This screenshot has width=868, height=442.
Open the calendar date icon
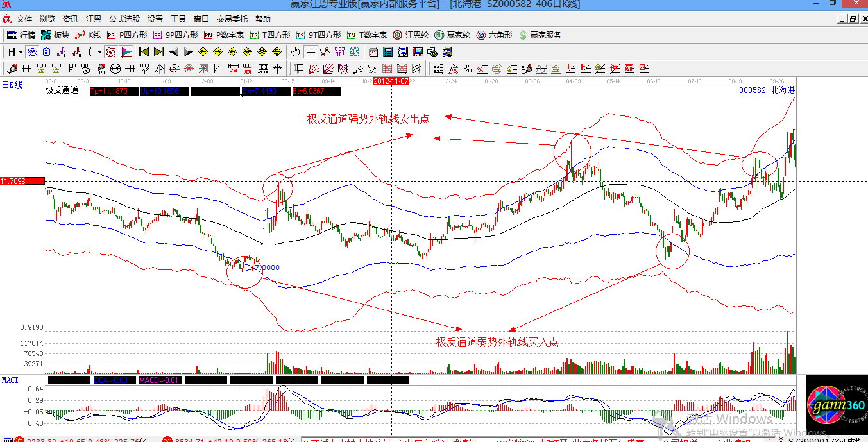373,52
